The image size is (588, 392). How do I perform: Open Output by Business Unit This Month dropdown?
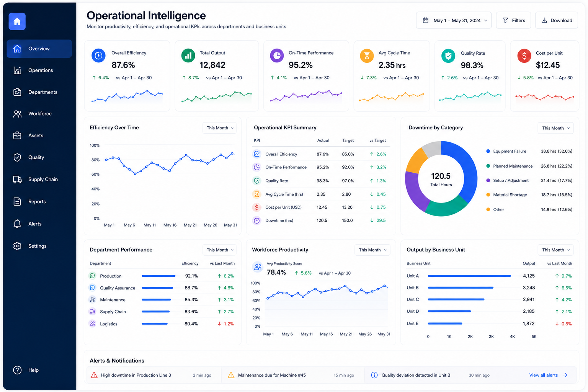click(555, 250)
